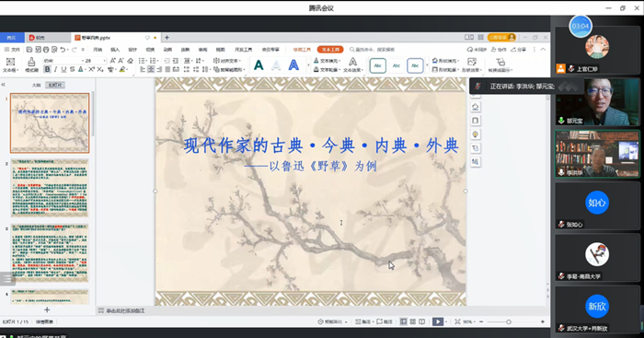The image size is (644, 338).
Task: Click the Redo arrow icon
Action: coord(75,50)
